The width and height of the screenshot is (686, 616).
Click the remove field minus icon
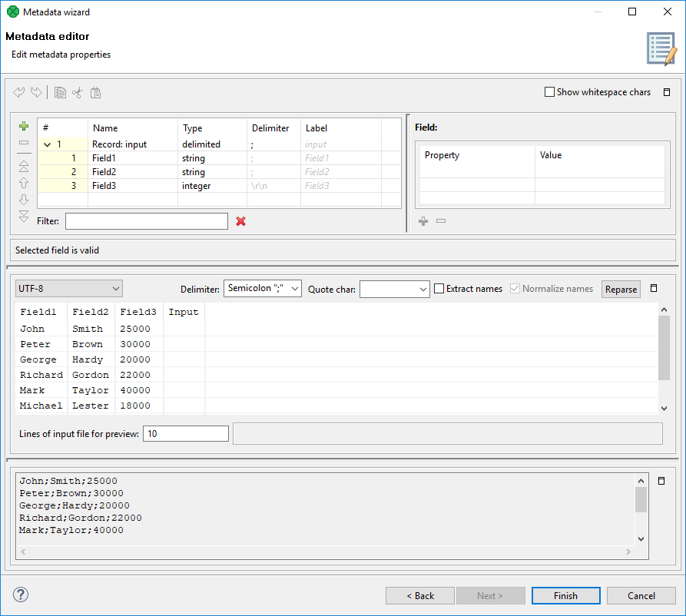point(24,143)
